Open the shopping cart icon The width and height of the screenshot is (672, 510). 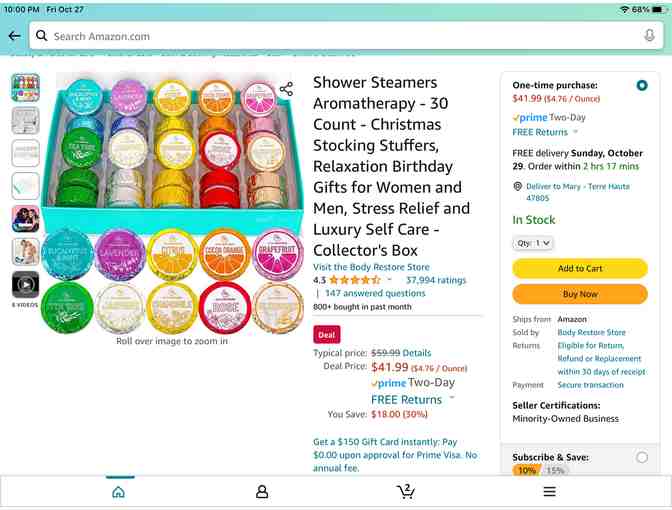click(x=405, y=491)
